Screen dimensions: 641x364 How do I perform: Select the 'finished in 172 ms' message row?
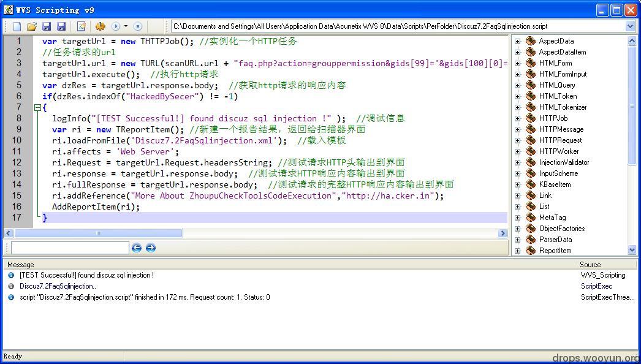(x=320, y=297)
